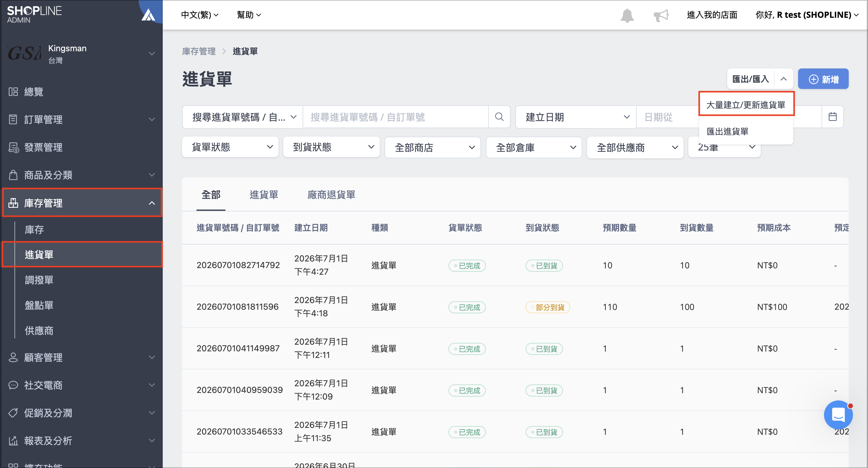Open purchase order 20260701033546533
The height and width of the screenshot is (468, 868).
[x=240, y=431]
